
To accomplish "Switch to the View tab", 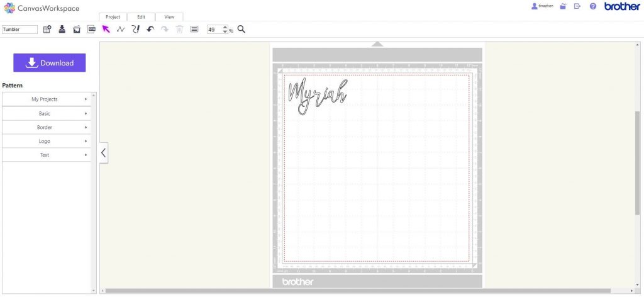I will 169,17.
